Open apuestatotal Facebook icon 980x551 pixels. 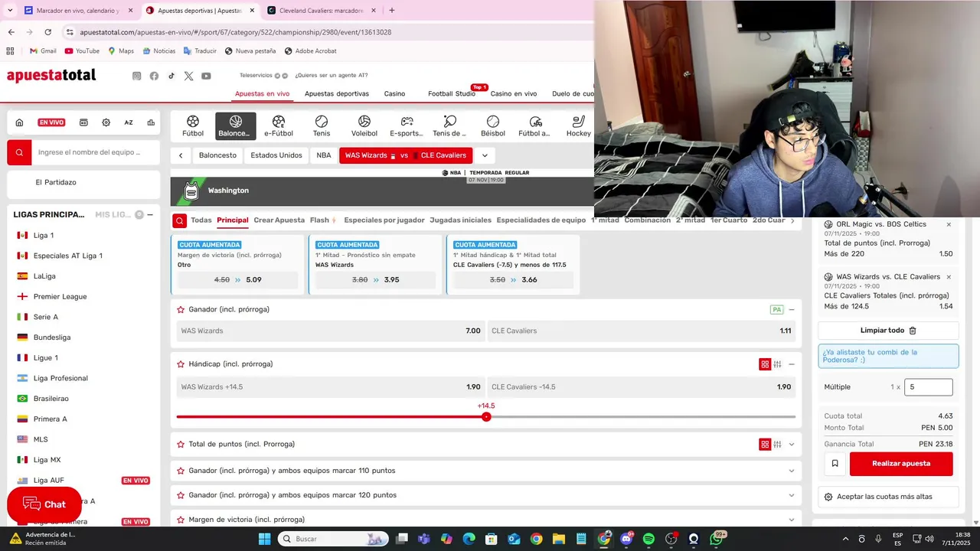[154, 76]
